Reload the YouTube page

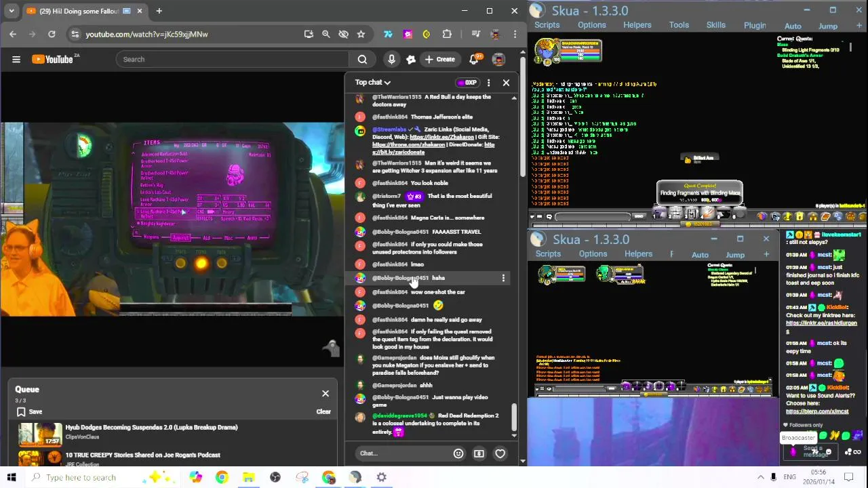[x=52, y=34]
